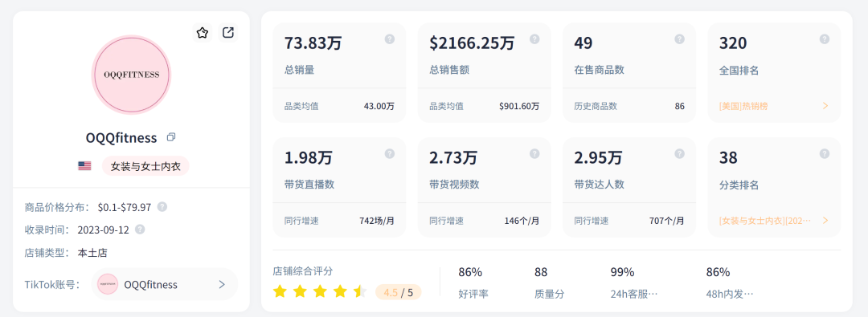Click the $2166.25万 total revenue value

point(473,43)
